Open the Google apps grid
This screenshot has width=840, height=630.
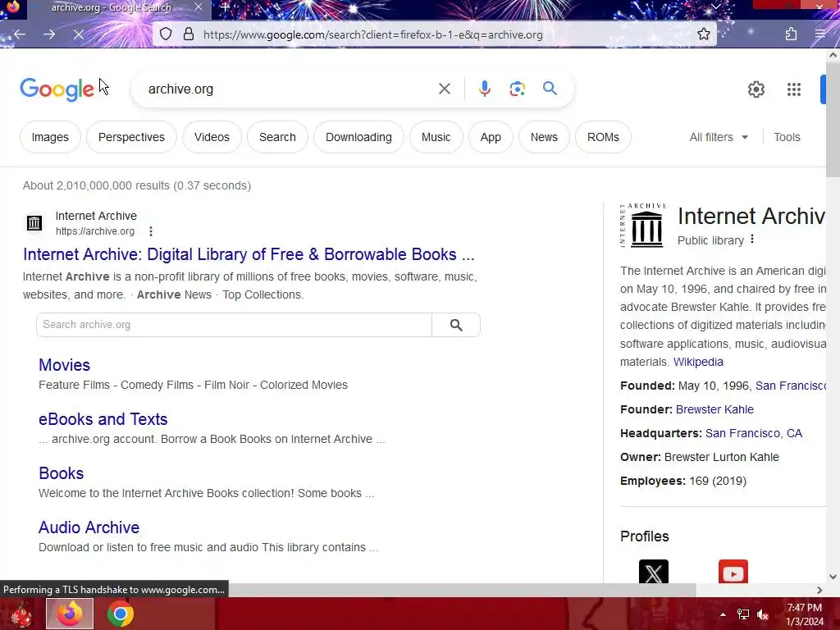pyautogui.click(x=794, y=89)
